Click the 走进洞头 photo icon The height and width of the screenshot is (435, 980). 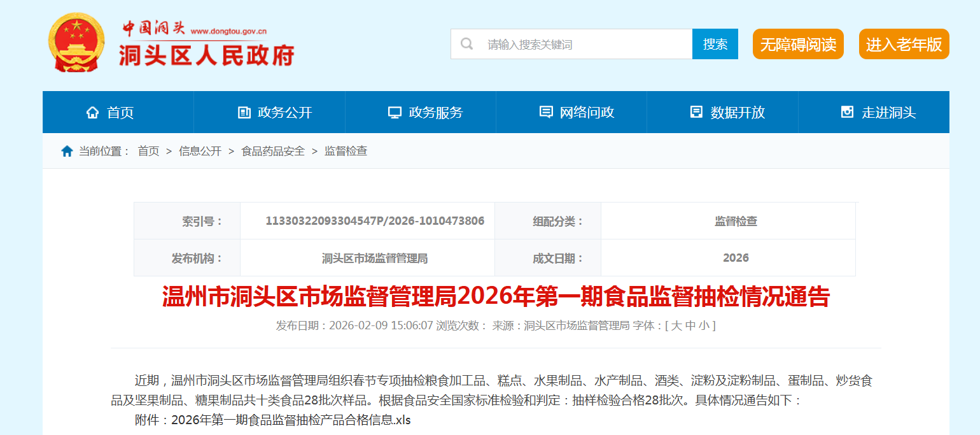[x=847, y=113]
